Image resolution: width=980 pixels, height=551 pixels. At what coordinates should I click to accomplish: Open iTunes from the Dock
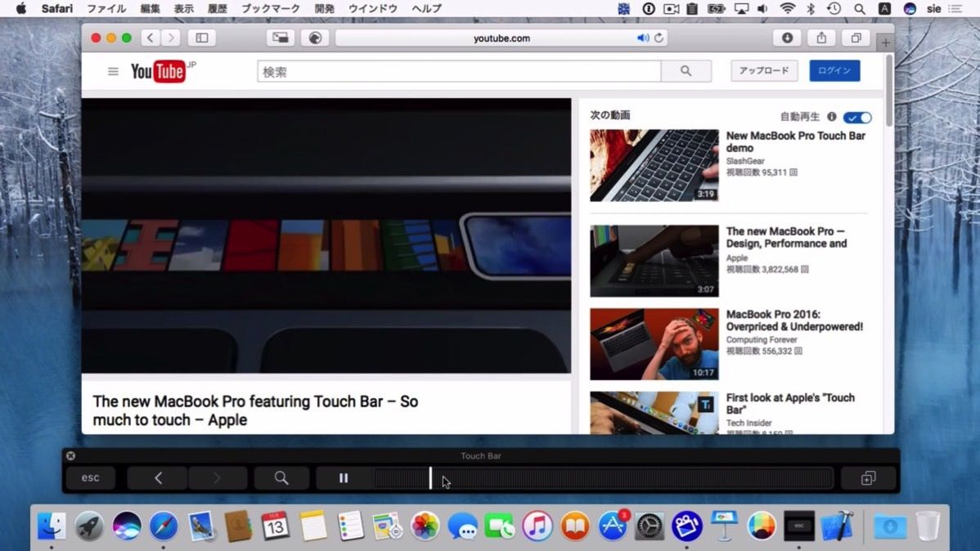537,525
